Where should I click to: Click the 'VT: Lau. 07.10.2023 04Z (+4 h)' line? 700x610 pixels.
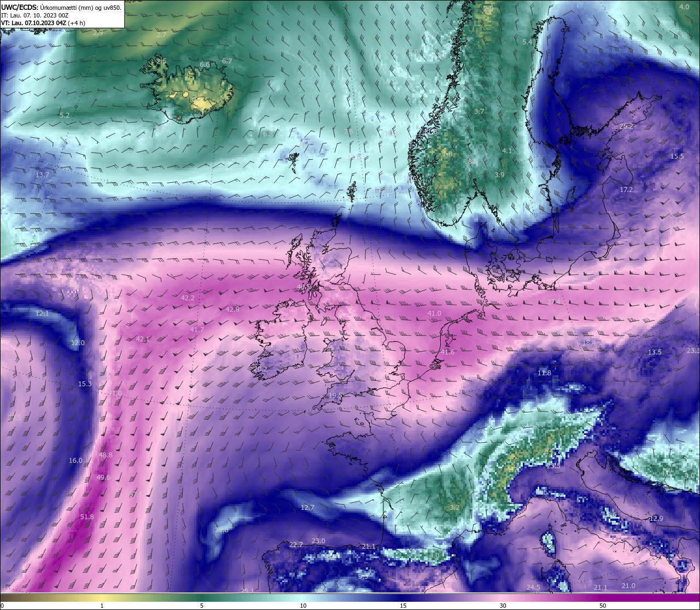(x=43, y=23)
